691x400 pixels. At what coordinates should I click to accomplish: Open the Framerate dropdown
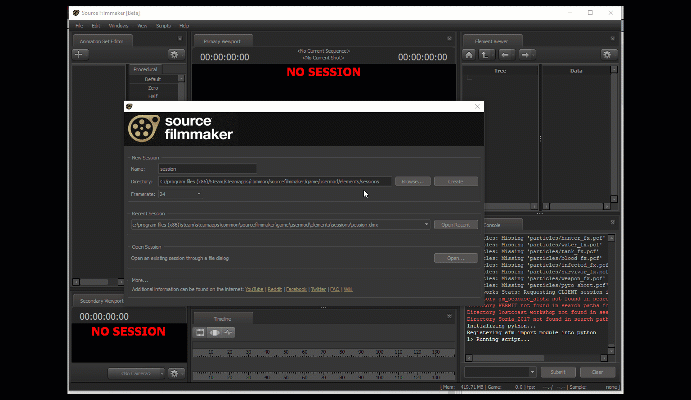(180, 194)
